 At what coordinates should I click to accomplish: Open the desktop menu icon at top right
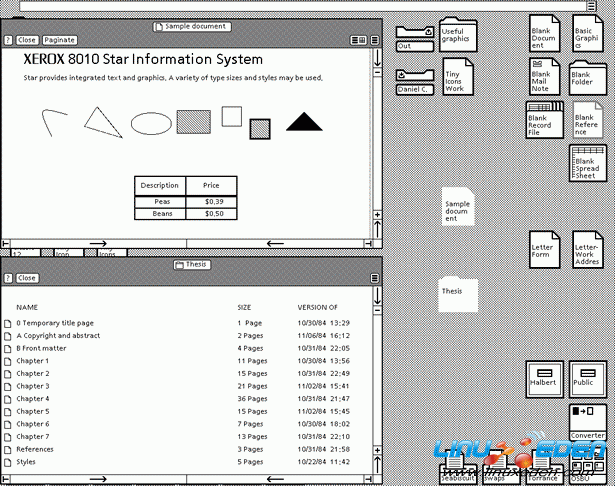(591, 6)
